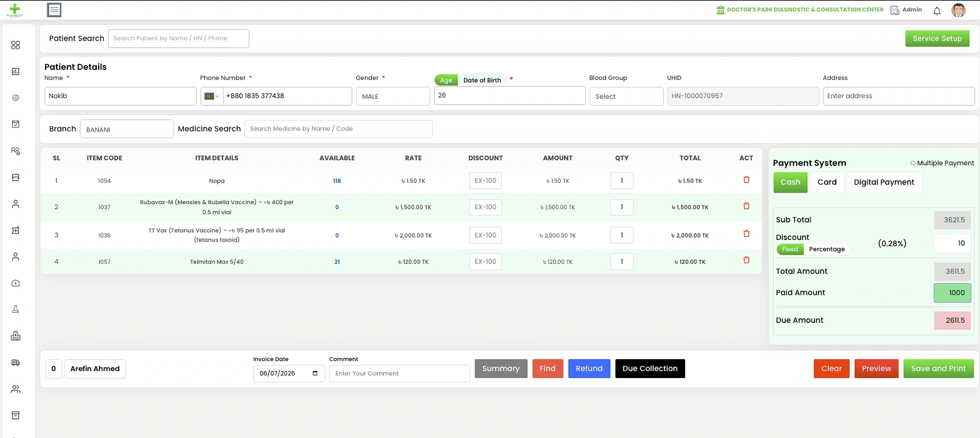Click Save and Print button
980x438 pixels.
click(x=938, y=369)
